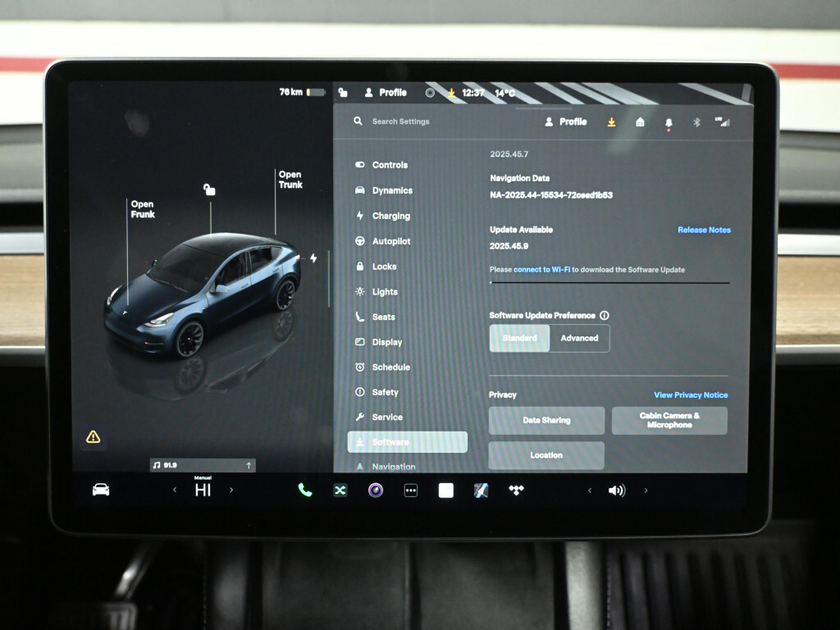The width and height of the screenshot is (840, 630).
Task: Select Advanced software update preference
Action: (579, 338)
